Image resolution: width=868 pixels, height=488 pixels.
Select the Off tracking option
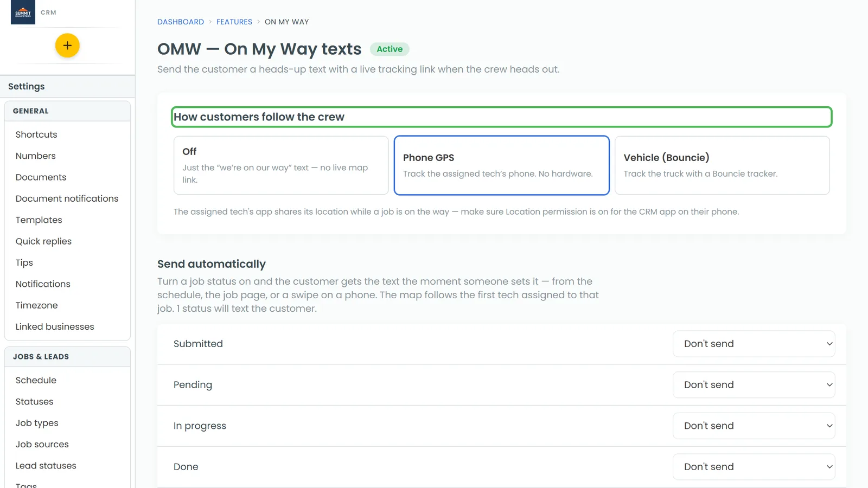281,165
